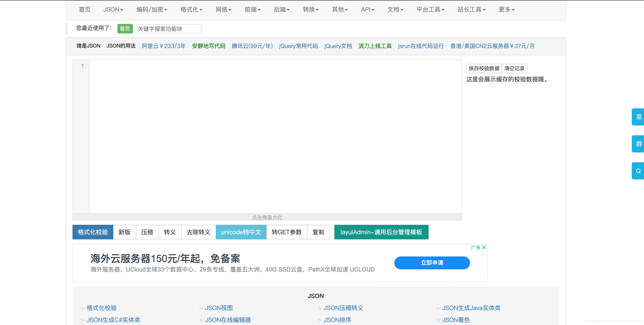The width and height of the screenshot is (644, 325).
Task: Click the 广告 ad label icon
Action: [476, 247]
